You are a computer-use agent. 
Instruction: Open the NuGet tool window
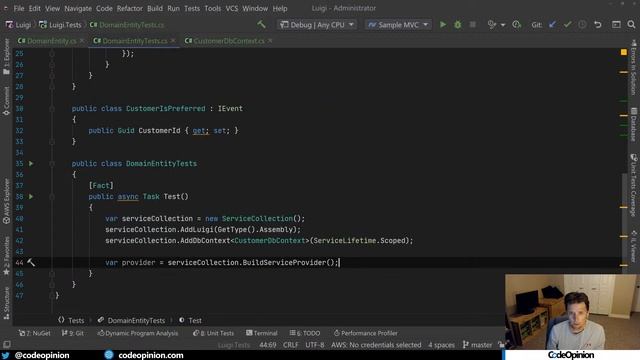[x=35, y=333]
